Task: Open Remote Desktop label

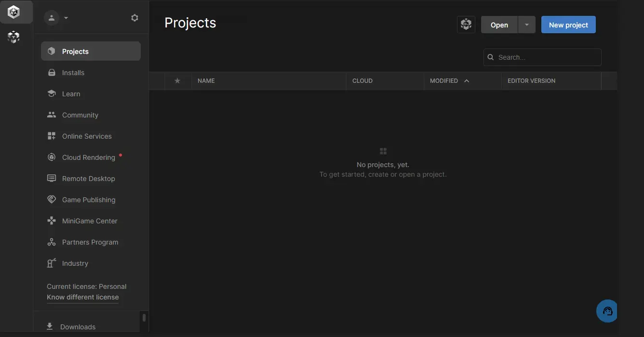Action: (89, 179)
